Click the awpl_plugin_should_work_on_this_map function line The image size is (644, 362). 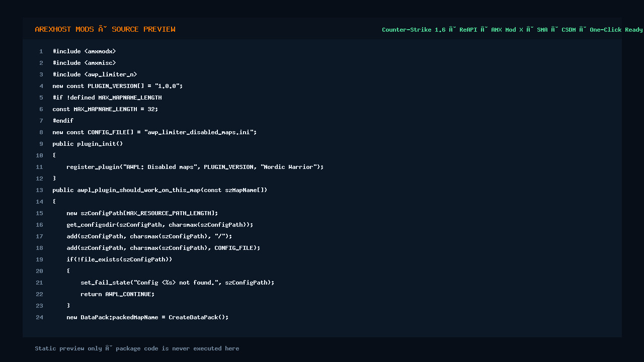point(160,190)
